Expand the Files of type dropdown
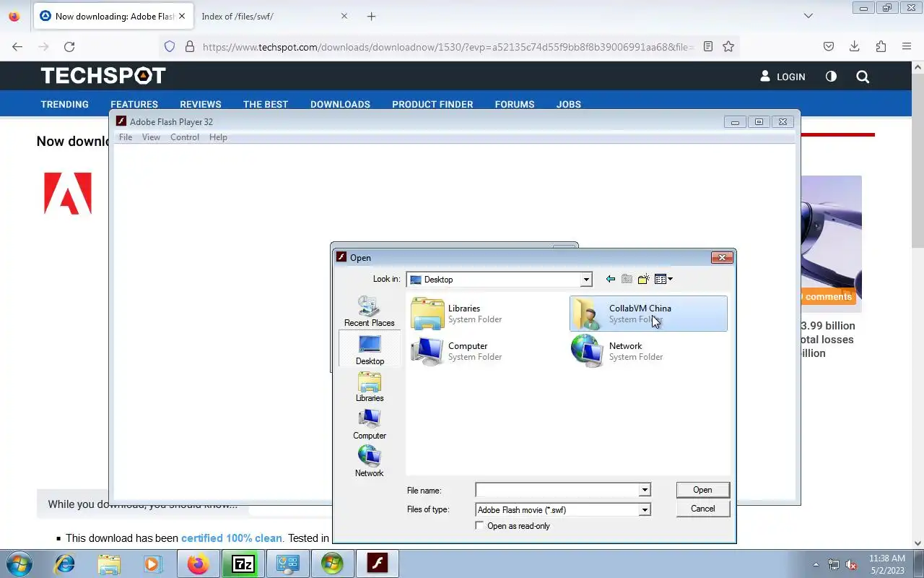Viewport: 924px width, 578px height. point(645,509)
